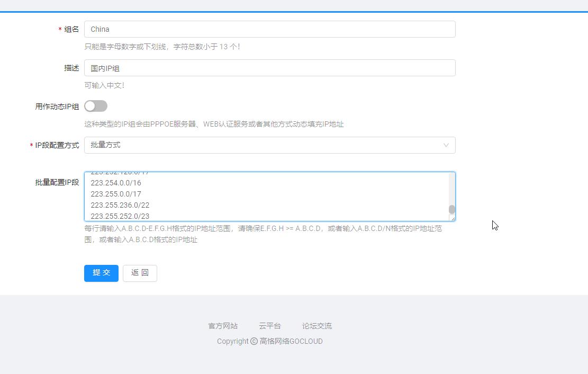Screen dimensions: 588x374
Task: Click the 组名 input containing China
Action: (x=269, y=29)
